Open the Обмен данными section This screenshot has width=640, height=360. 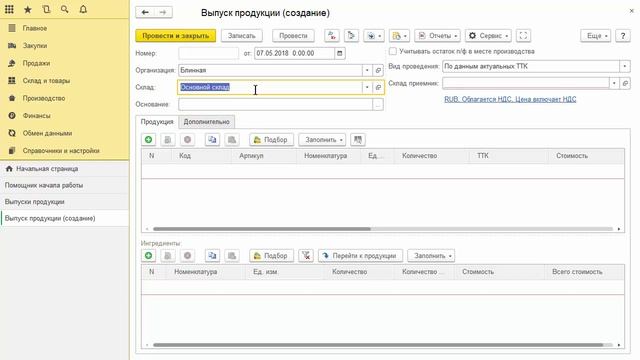tap(64, 133)
